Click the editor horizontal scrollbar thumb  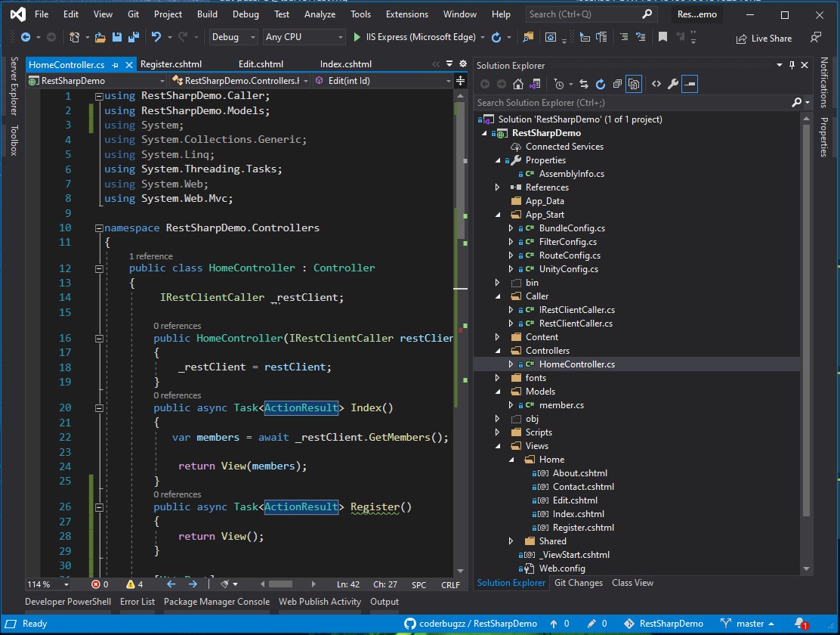pyautogui.click(x=279, y=584)
